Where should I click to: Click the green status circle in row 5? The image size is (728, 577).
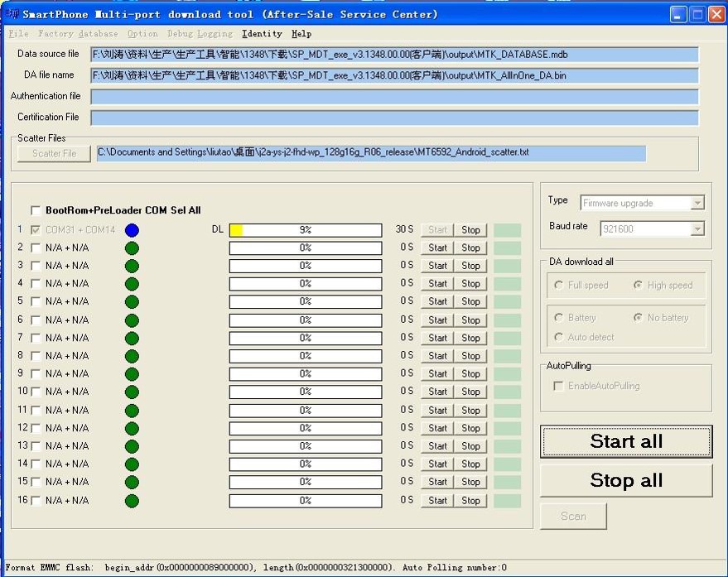(x=132, y=301)
